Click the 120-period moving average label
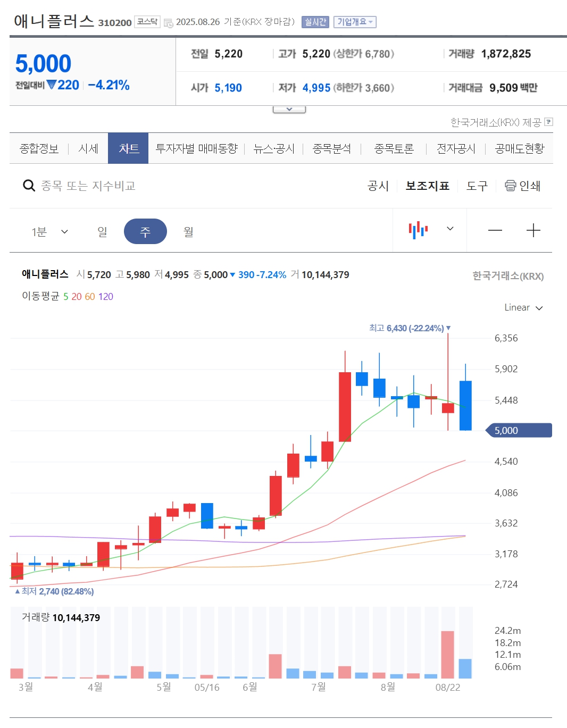Viewport: 567px width, 728px height. coord(106,296)
